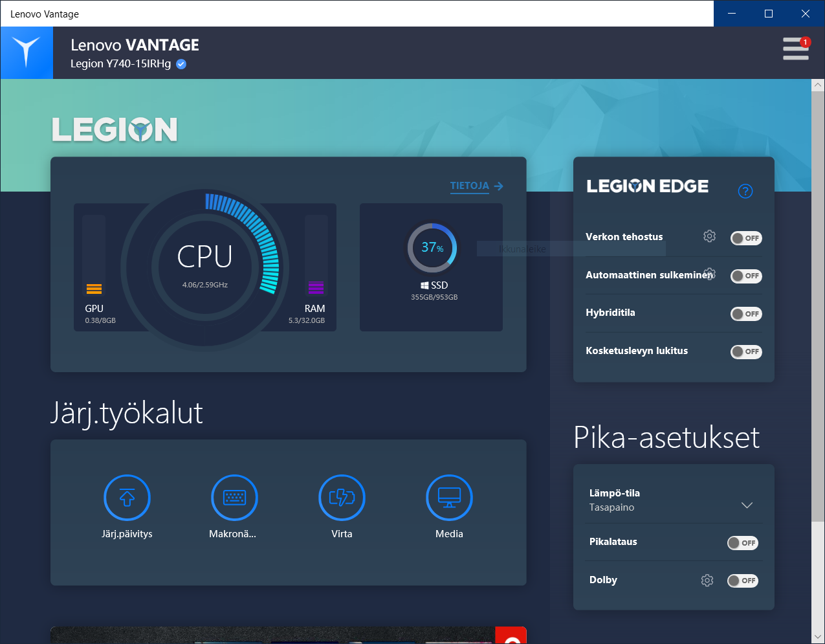
Task: Toggle Kosketuslevyn lukitus switch
Action: click(746, 351)
